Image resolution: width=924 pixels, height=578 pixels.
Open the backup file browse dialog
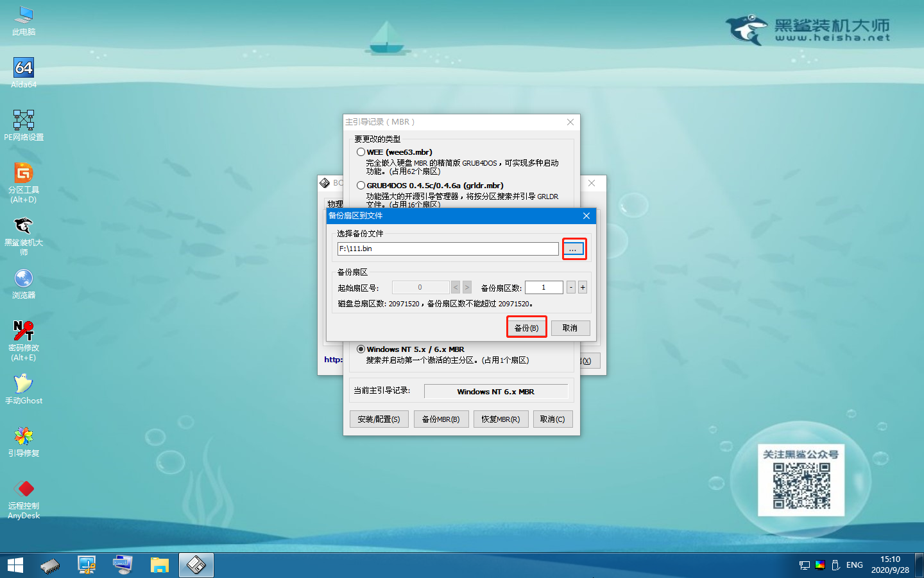click(573, 249)
